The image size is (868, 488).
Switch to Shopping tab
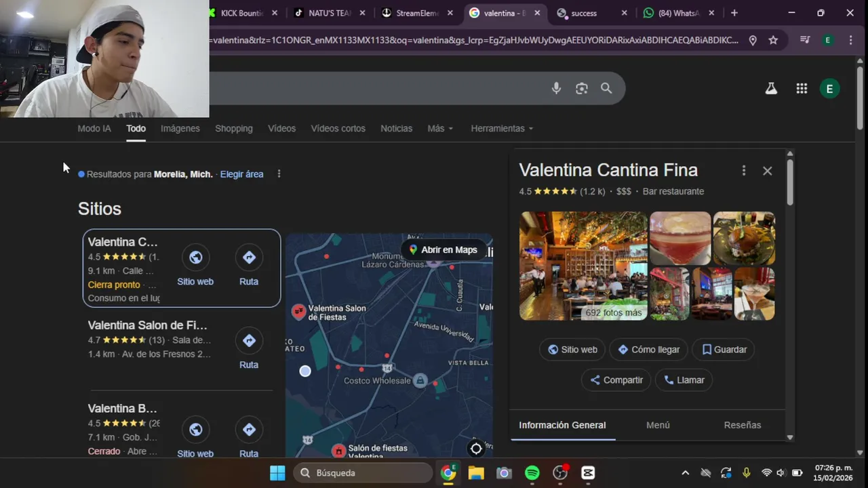[234, 128]
